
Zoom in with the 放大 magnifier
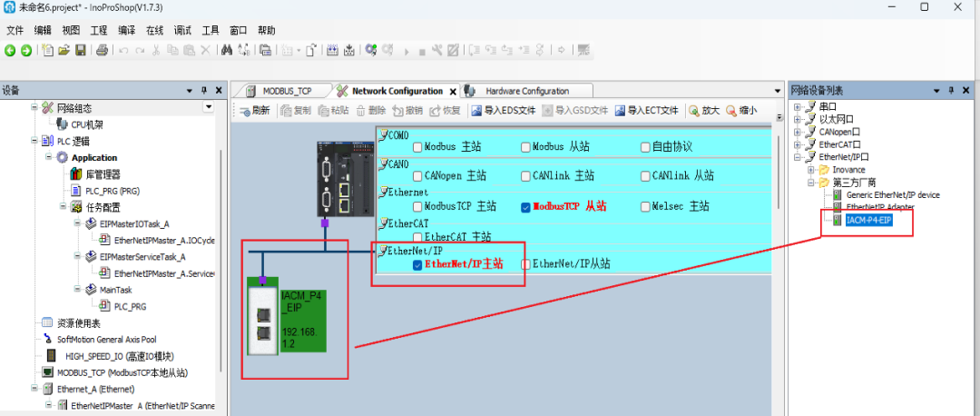704,111
